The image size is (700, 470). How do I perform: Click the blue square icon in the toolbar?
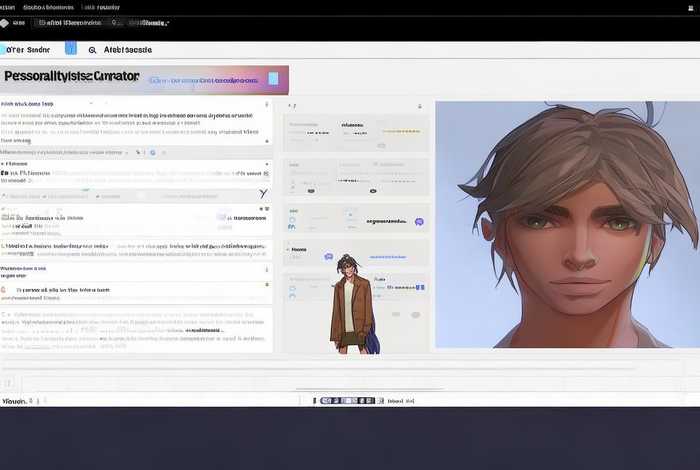pyautogui.click(x=70, y=48)
